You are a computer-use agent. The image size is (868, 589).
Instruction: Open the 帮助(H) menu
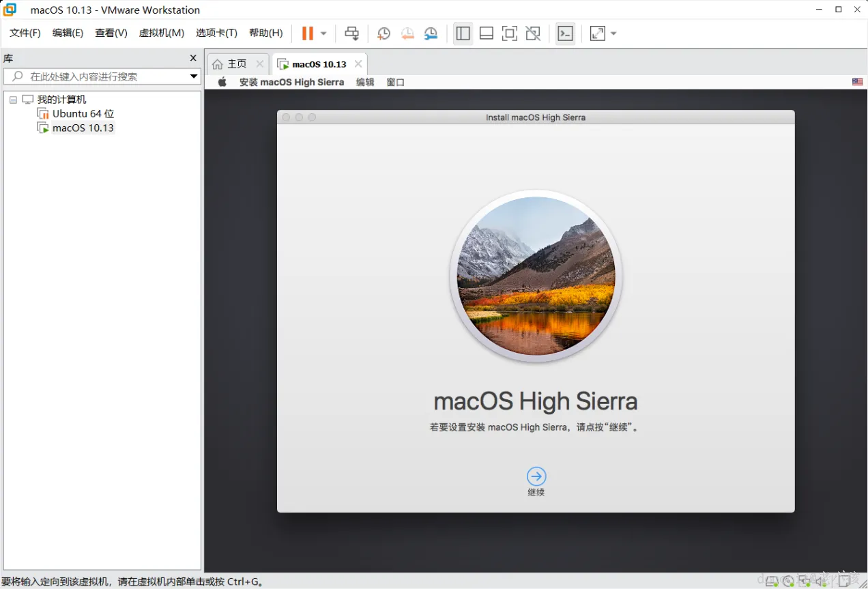266,33
